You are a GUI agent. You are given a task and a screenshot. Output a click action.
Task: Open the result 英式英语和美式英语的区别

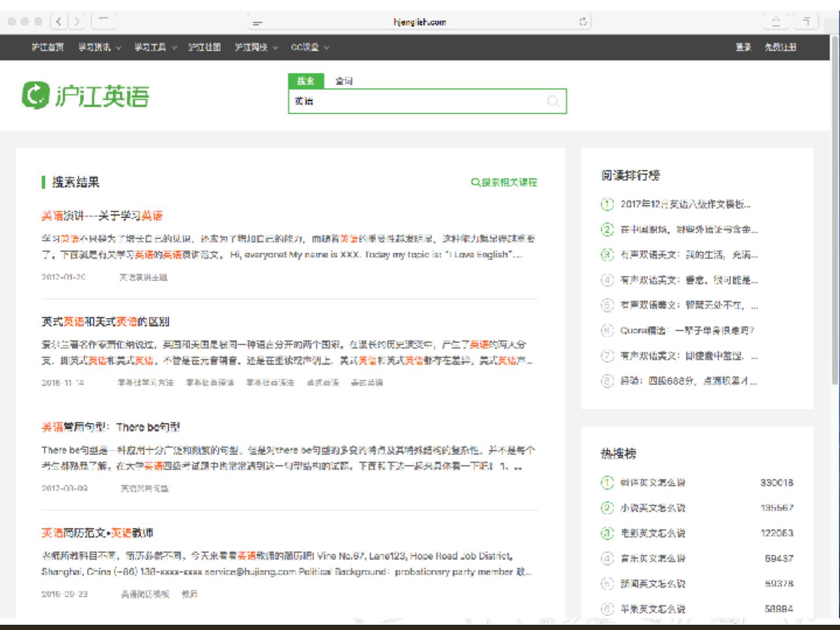pos(105,321)
